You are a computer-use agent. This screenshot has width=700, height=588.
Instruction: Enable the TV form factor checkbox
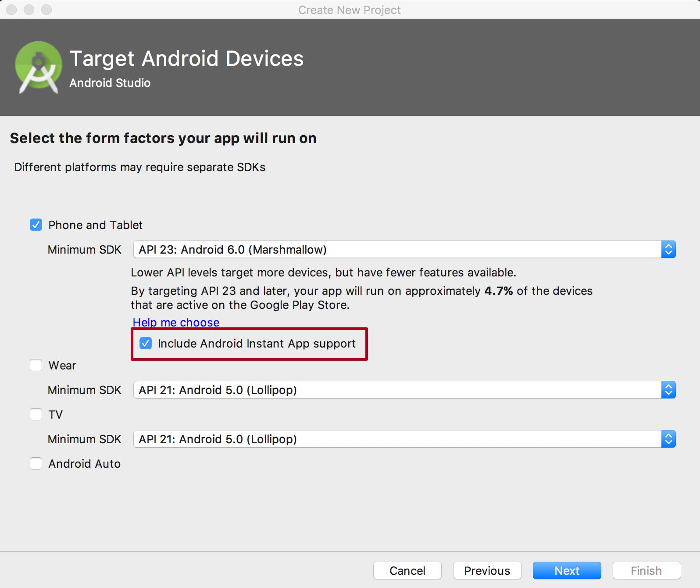point(36,414)
